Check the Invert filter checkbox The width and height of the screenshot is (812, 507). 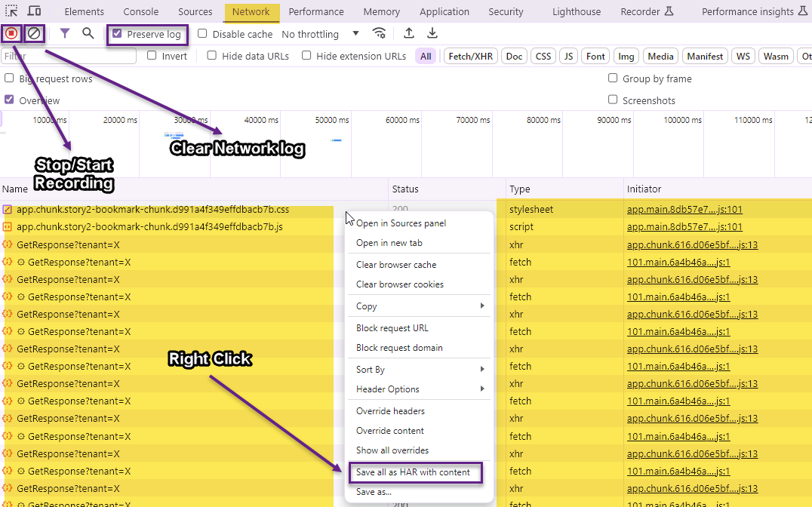click(x=152, y=55)
